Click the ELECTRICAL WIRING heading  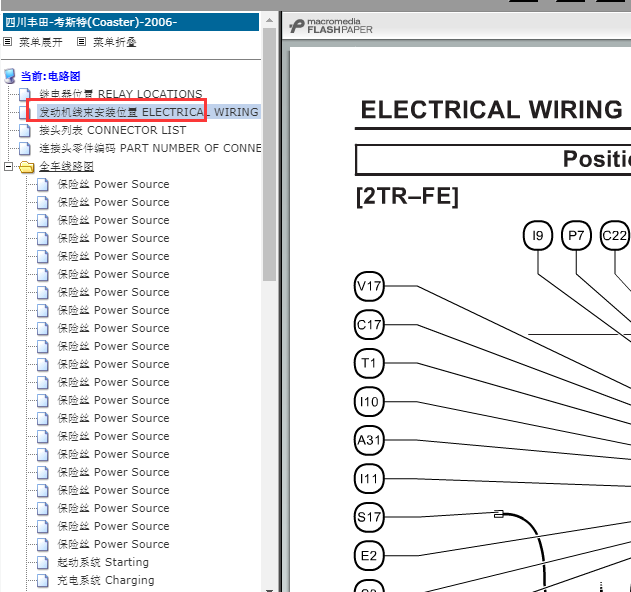point(492,109)
